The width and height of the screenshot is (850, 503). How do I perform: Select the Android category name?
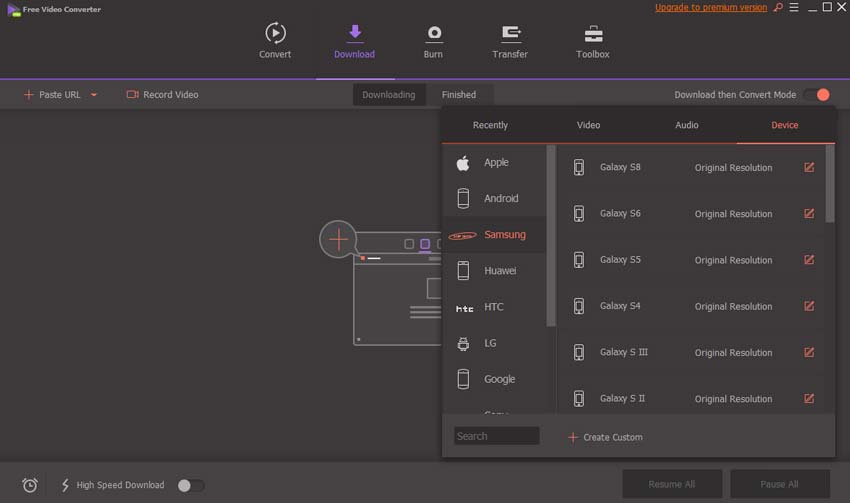pyautogui.click(x=501, y=198)
